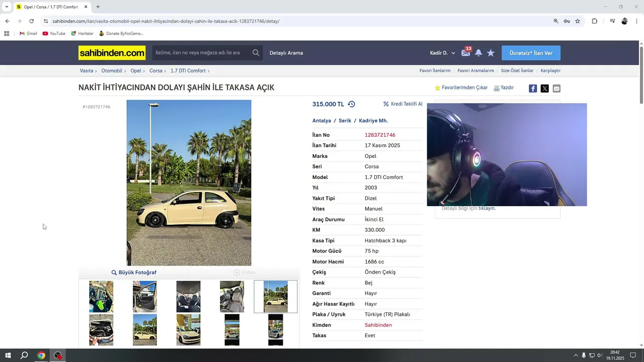The height and width of the screenshot is (362, 644).
Task: Open Haritalar bookmark
Action: coord(82,34)
